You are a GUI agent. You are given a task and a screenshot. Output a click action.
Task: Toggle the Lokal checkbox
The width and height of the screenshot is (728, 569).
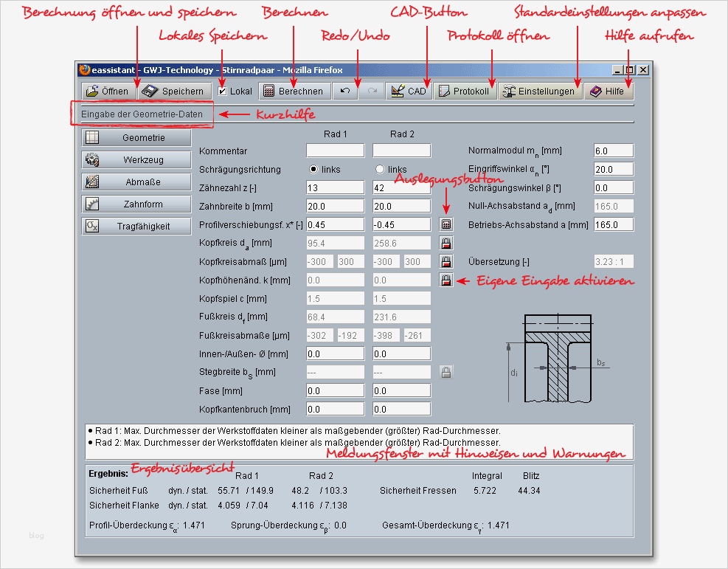(223, 92)
